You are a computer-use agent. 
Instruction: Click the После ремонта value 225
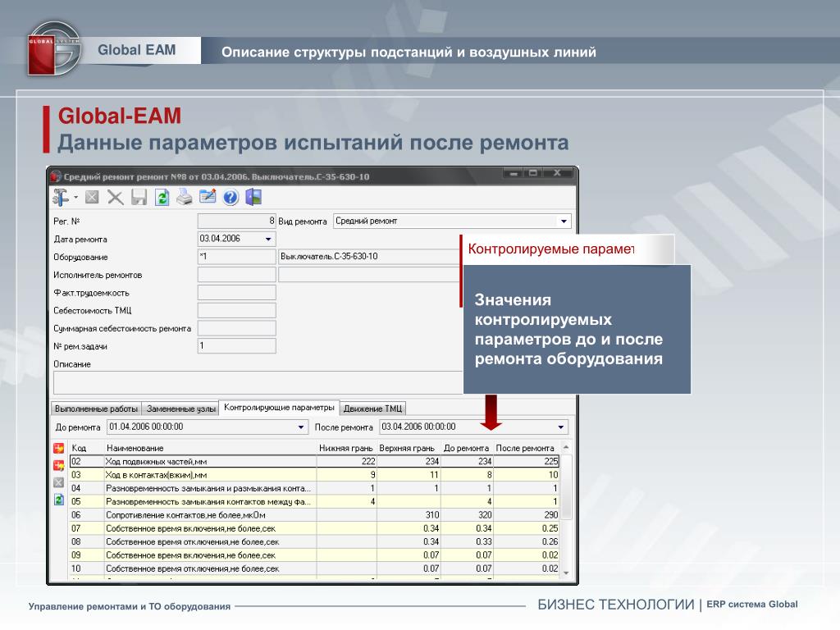(x=526, y=461)
